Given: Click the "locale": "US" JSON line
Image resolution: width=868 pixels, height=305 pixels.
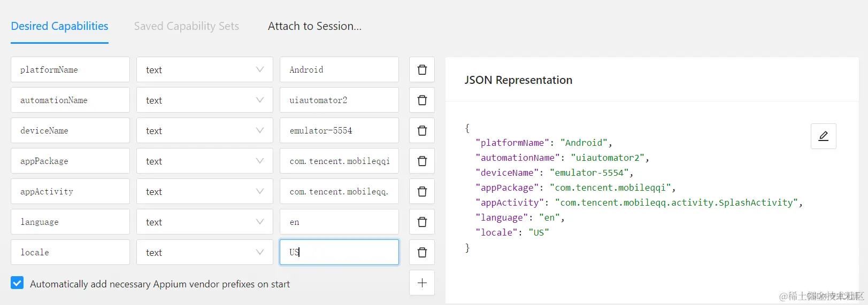Looking at the screenshot, I should point(512,232).
